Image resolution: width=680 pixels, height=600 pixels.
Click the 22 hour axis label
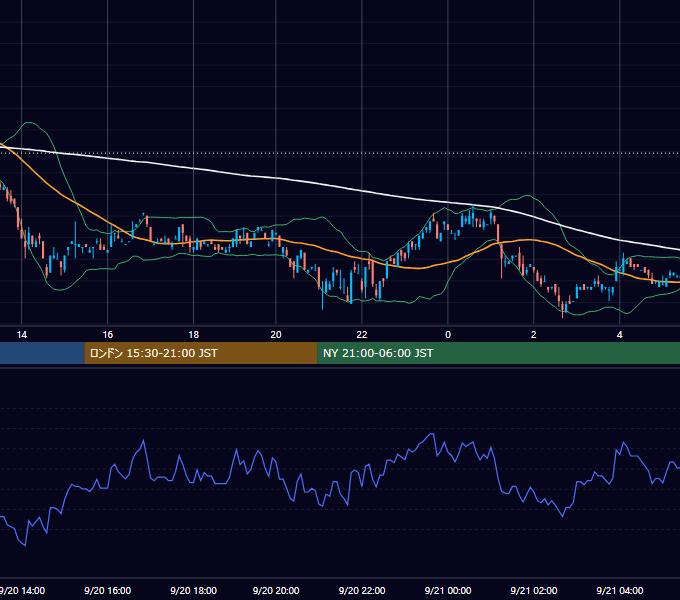coord(362,335)
